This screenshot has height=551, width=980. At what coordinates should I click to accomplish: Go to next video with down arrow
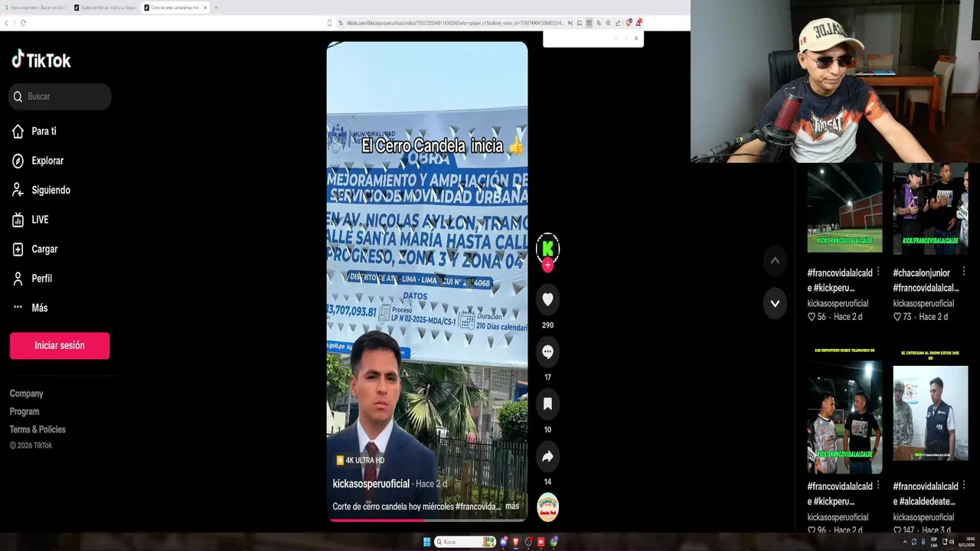click(x=775, y=304)
